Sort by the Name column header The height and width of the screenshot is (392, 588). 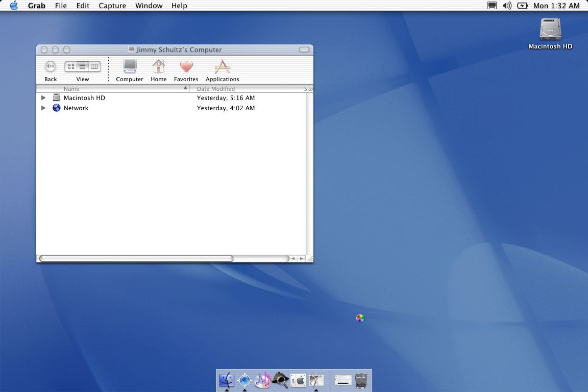point(113,88)
